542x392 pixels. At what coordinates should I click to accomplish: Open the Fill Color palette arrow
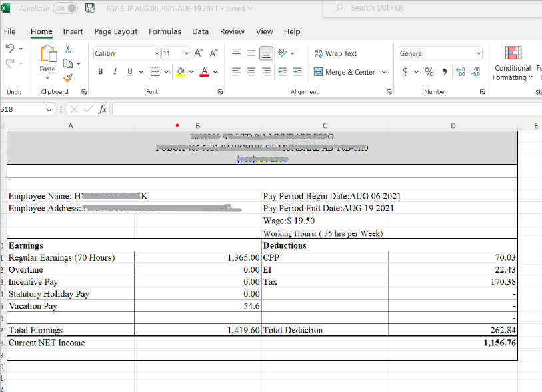191,72
